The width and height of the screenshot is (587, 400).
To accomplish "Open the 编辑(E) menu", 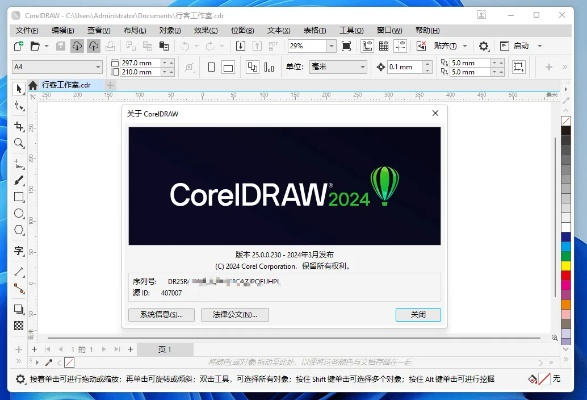I will [x=63, y=30].
